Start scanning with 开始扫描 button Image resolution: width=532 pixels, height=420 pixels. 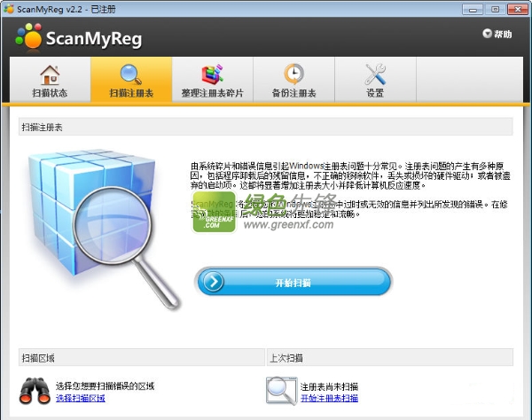pos(293,282)
